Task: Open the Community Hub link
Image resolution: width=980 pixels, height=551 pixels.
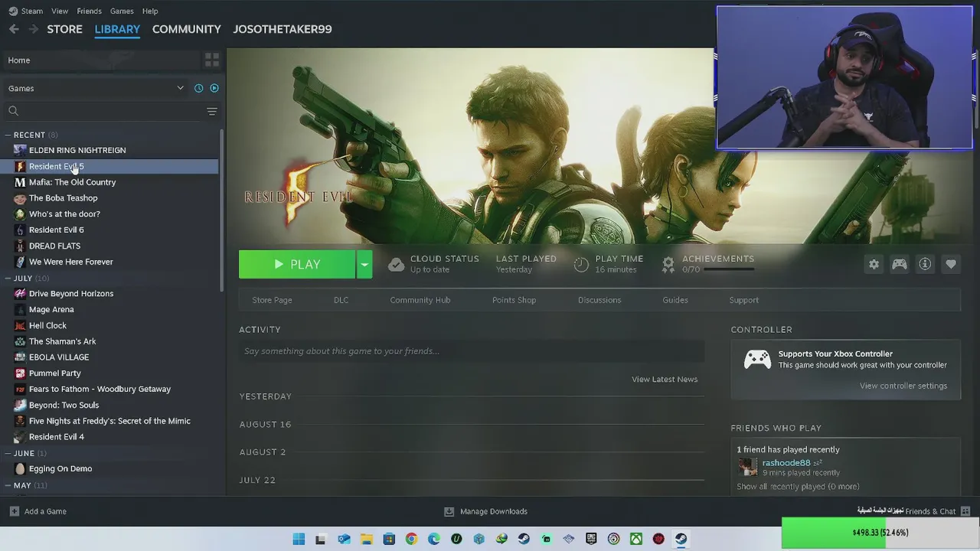Action: [x=420, y=300]
